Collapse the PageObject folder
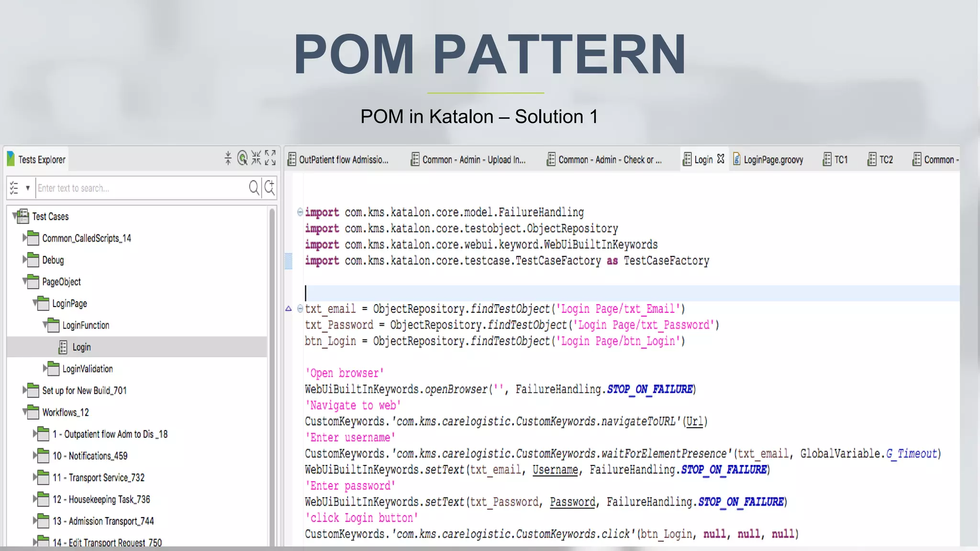Viewport: 980px width, 551px height. 25,281
